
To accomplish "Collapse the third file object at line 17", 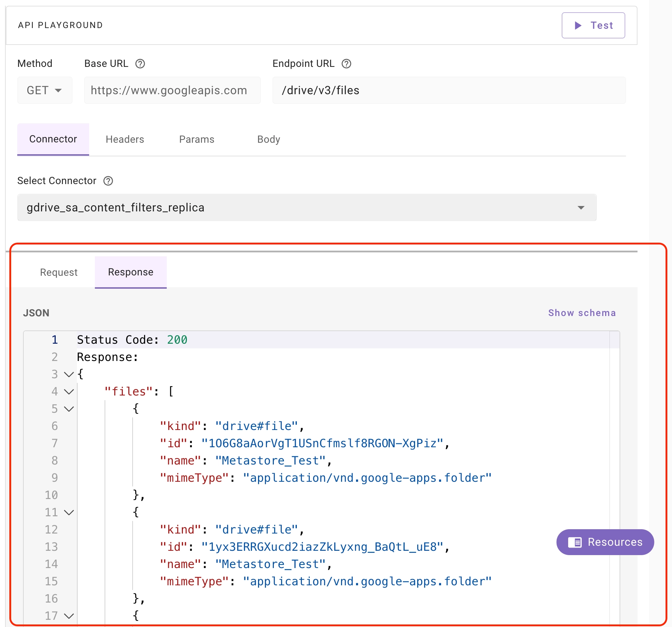I will click(69, 616).
